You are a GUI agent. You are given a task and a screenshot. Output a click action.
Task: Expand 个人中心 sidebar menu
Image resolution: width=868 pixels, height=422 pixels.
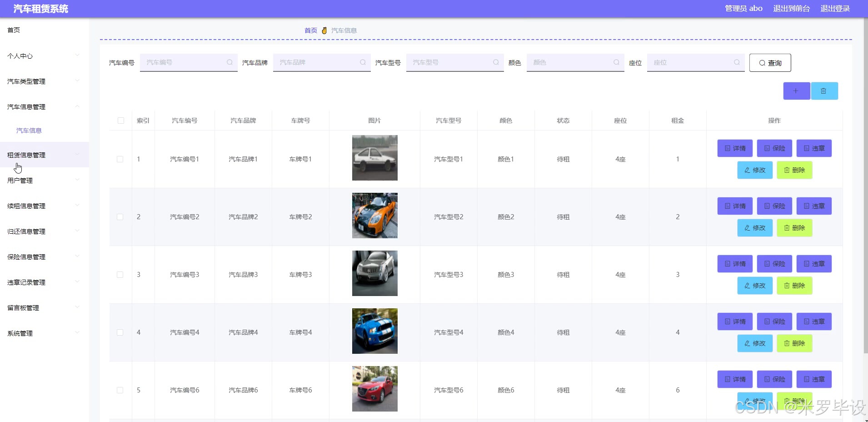[x=44, y=56]
